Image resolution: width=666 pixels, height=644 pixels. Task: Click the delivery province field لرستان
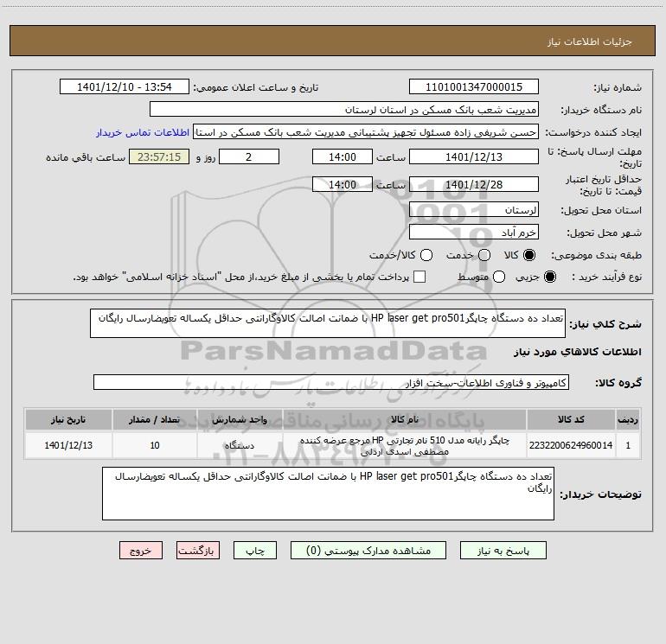coord(474,209)
